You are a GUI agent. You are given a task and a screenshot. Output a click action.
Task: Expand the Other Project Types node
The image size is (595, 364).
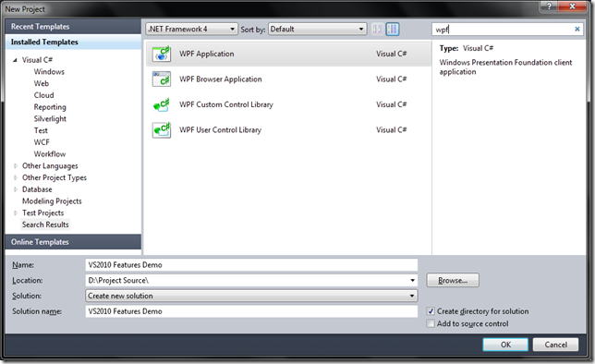tap(15, 177)
